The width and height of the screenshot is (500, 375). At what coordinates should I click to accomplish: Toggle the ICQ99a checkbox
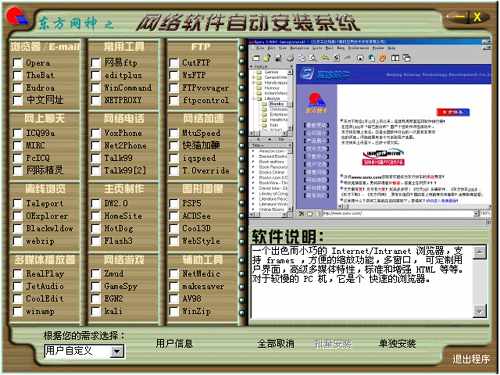(17, 133)
